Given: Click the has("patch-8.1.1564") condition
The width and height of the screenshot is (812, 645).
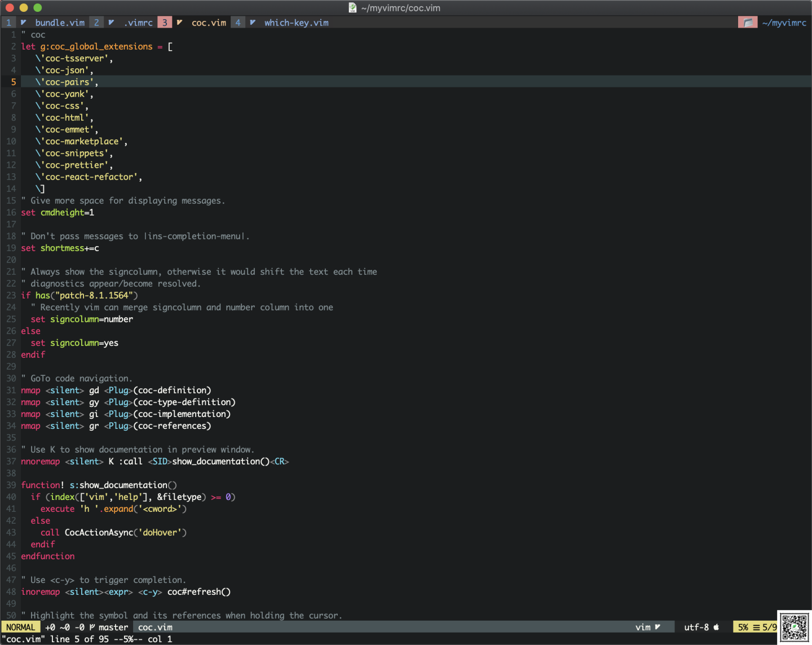Looking at the screenshot, I should click(x=87, y=295).
